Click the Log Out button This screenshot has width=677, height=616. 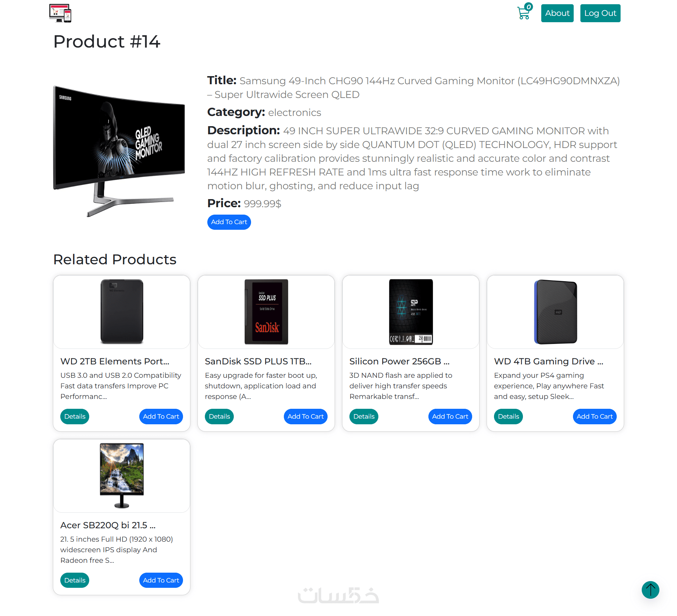(x=600, y=13)
